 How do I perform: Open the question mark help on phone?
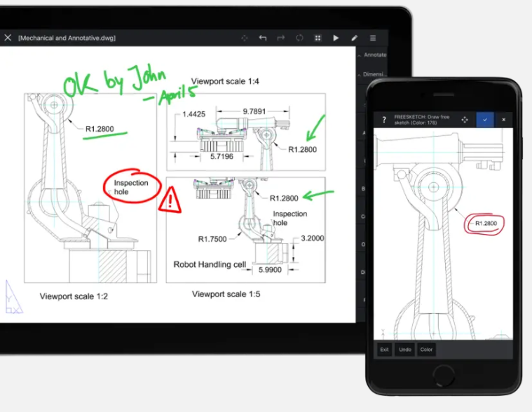click(x=384, y=120)
